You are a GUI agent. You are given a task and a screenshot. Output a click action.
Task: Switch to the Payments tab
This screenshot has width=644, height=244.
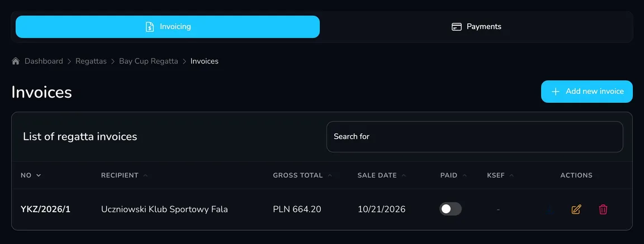point(476,27)
